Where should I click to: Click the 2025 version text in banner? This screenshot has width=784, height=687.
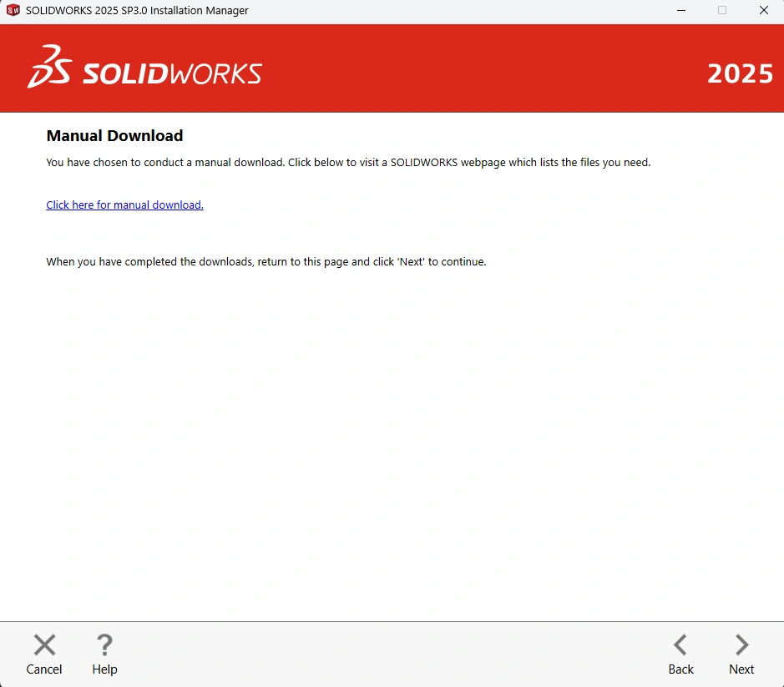pyautogui.click(x=740, y=73)
